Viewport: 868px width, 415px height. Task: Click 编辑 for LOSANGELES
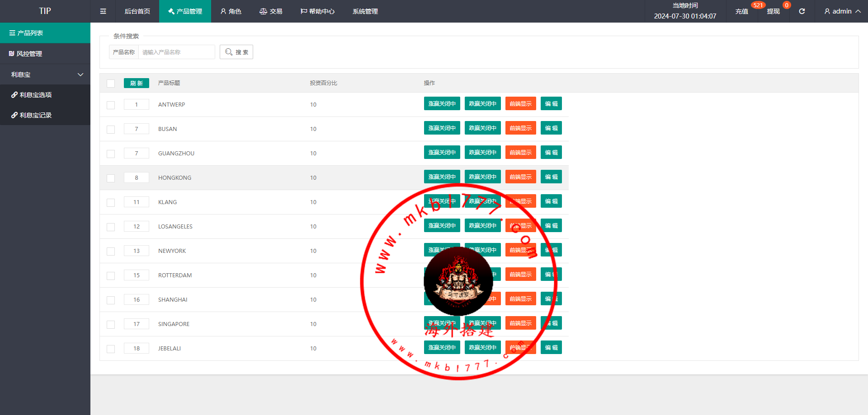(551, 225)
